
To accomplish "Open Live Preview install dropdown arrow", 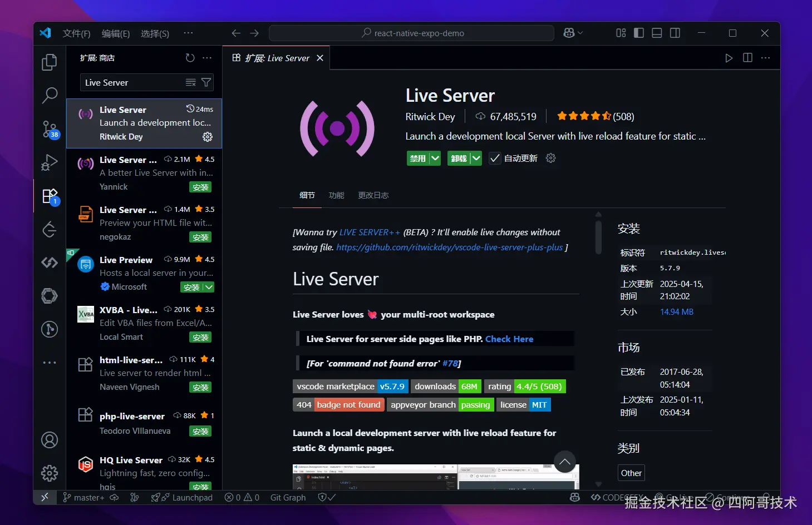I will pyautogui.click(x=209, y=287).
